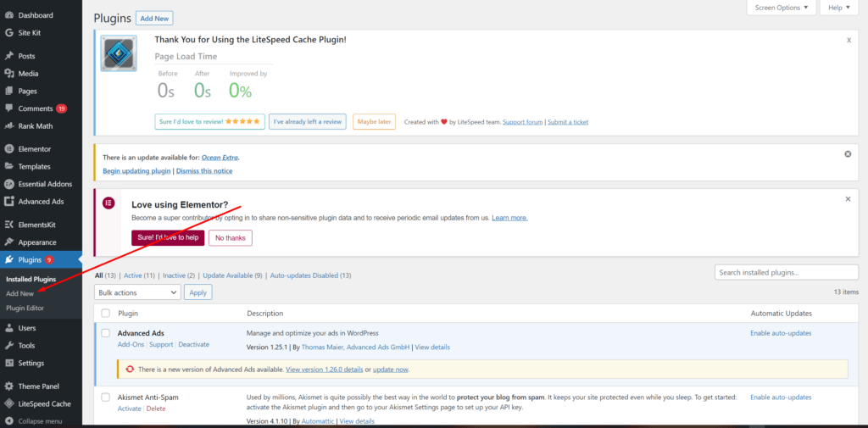Click the Elementor logo in notice

click(x=108, y=203)
